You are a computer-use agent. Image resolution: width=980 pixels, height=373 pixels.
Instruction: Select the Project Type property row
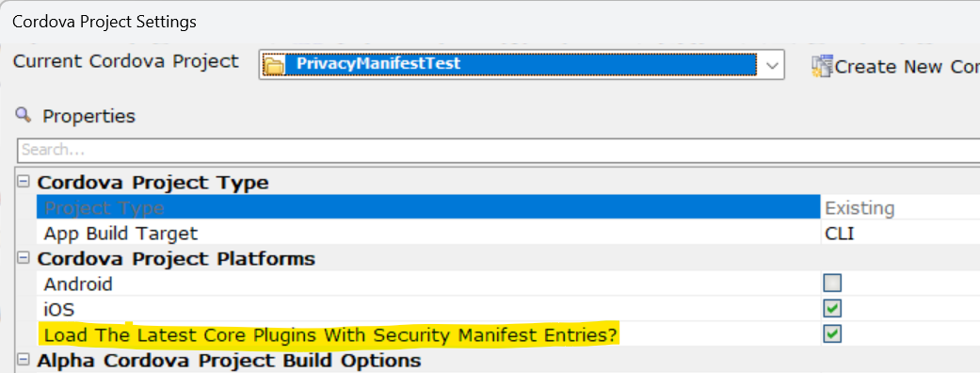click(x=428, y=208)
